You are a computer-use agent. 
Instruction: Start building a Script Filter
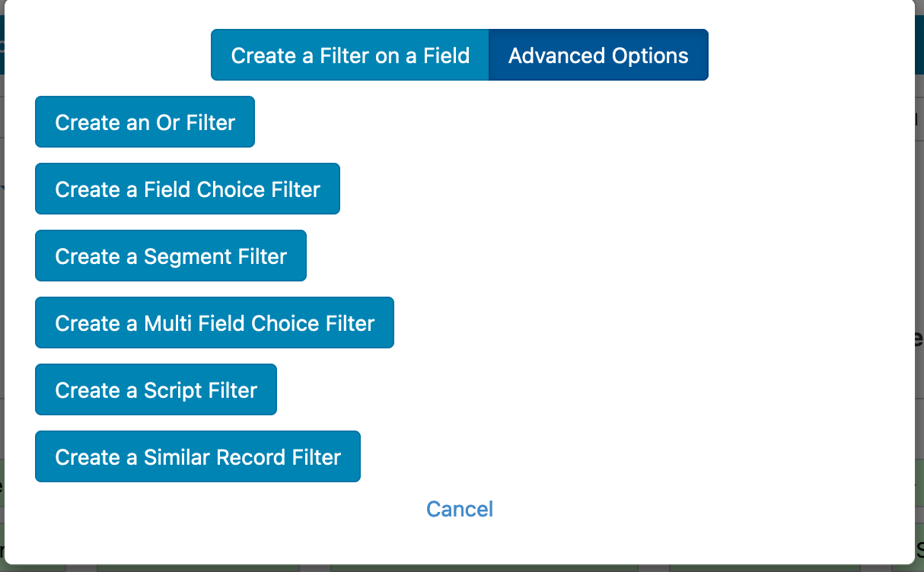click(155, 389)
